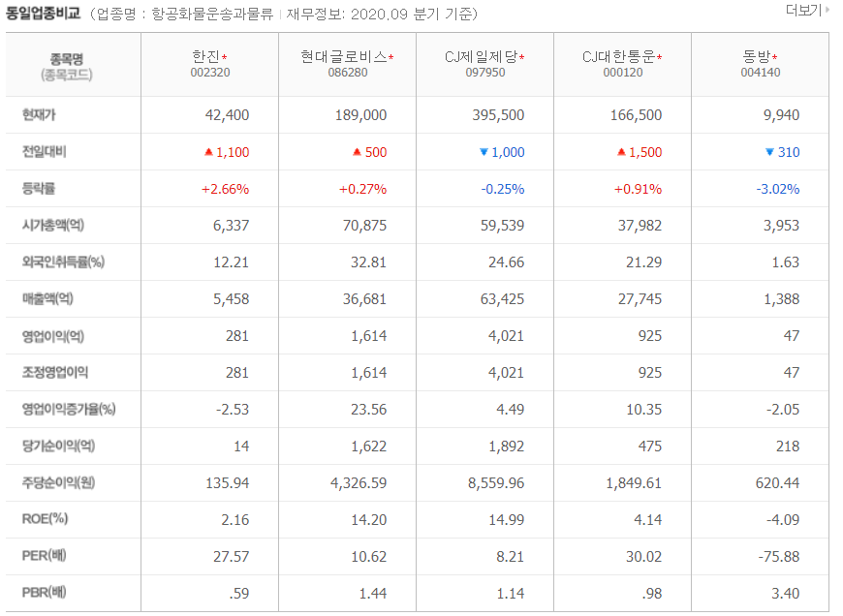Select stock code 097950
The image size is (843, 616).
coord(485,73)
